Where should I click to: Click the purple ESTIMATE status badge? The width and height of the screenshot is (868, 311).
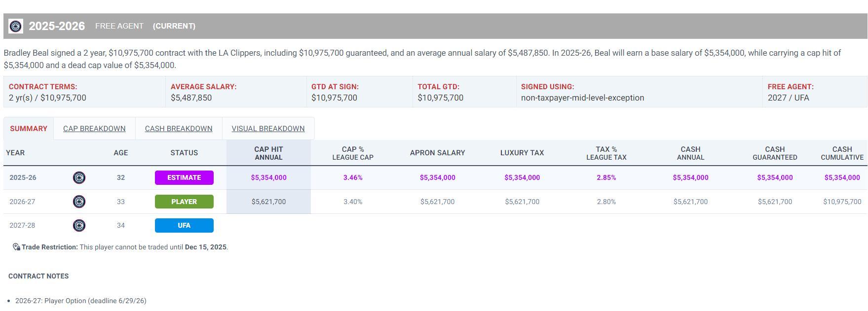point(184,177)
